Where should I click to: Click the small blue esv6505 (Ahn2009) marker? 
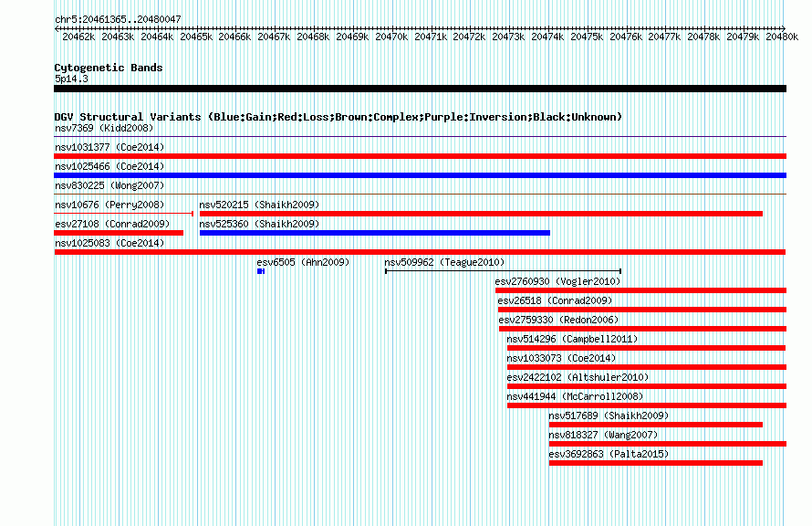click(261, 271)
